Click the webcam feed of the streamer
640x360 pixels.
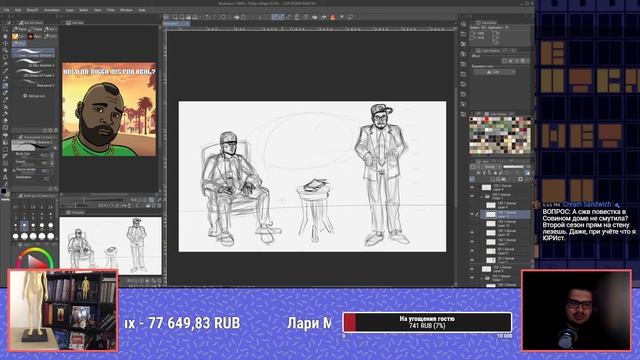[x=576, y=310]
